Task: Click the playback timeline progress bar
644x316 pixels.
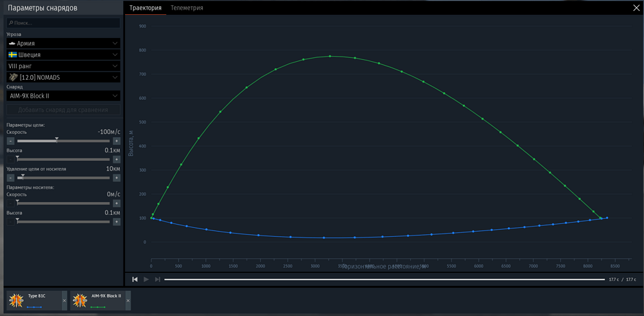Action: pos(384,279)
